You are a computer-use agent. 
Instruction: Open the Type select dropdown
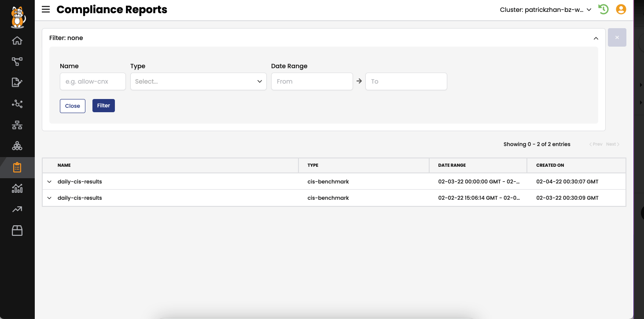(x=199, y=81)
